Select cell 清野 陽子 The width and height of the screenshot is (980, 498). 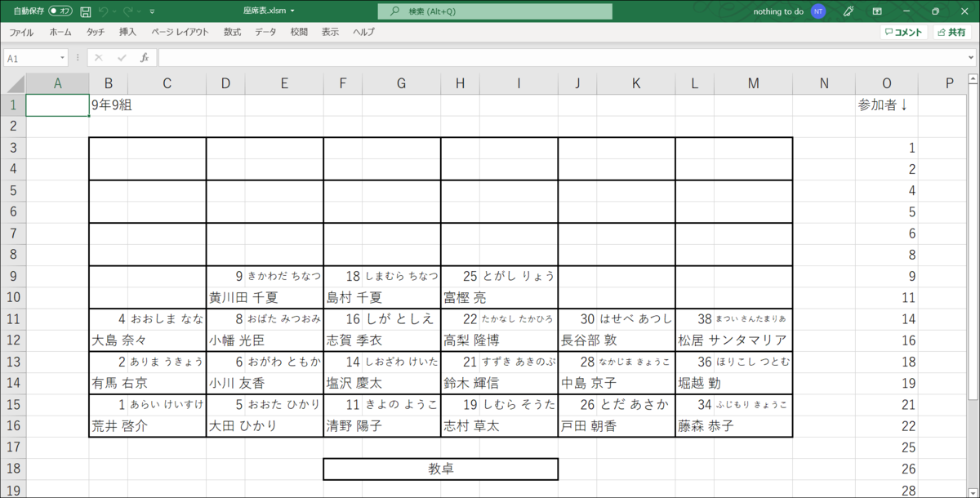pyautogui.click(x=382, y=426)
